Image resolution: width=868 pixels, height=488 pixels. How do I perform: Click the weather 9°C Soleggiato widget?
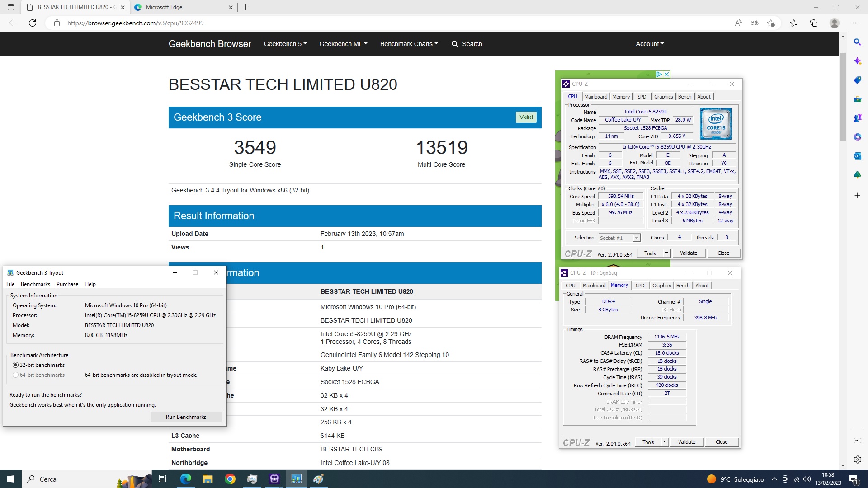point(735,479)
